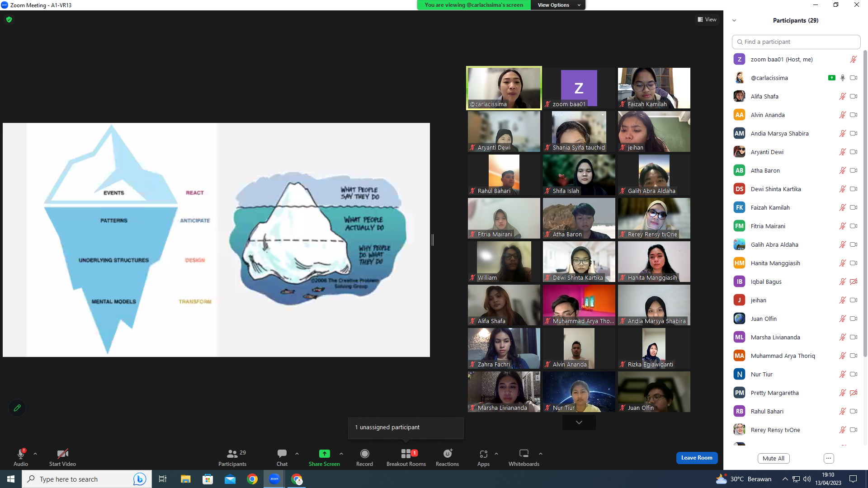The width and height of the screenshot is (868, 488).
Task: Open Microsoft Store from the taskbar
Action: click(x=208, y=479)
